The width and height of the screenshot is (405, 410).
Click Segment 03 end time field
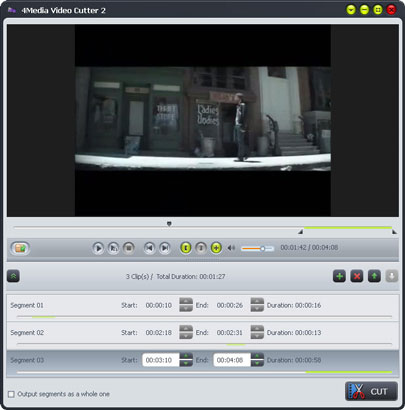(x=232, y=360)
